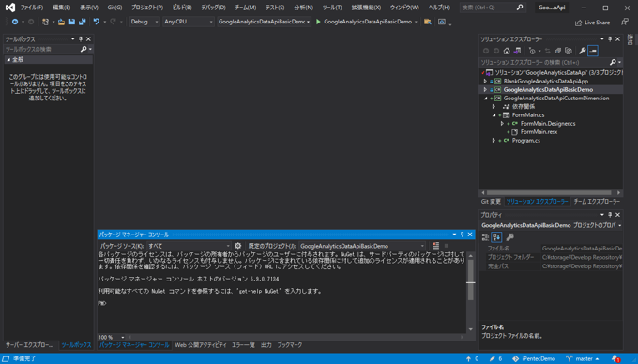Screen dimensions: 638x364
Task: Toggle the preview selected items button
Action: pyautogui.click(x=593, y=51)
